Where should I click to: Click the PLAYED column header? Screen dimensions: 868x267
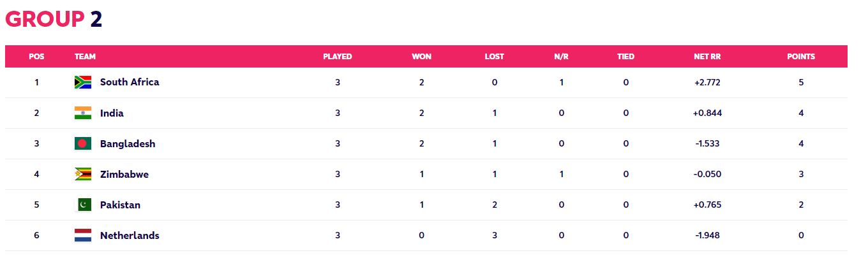tap(337, 57)
